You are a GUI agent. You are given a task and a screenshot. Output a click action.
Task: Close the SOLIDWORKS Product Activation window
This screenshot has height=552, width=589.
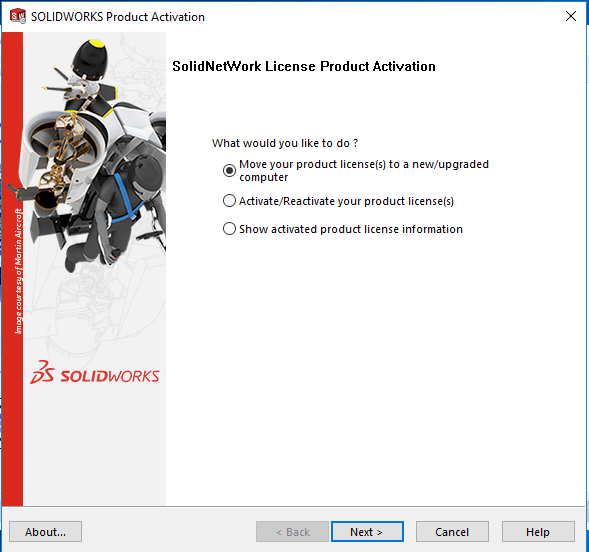click(x=571, y=16)
